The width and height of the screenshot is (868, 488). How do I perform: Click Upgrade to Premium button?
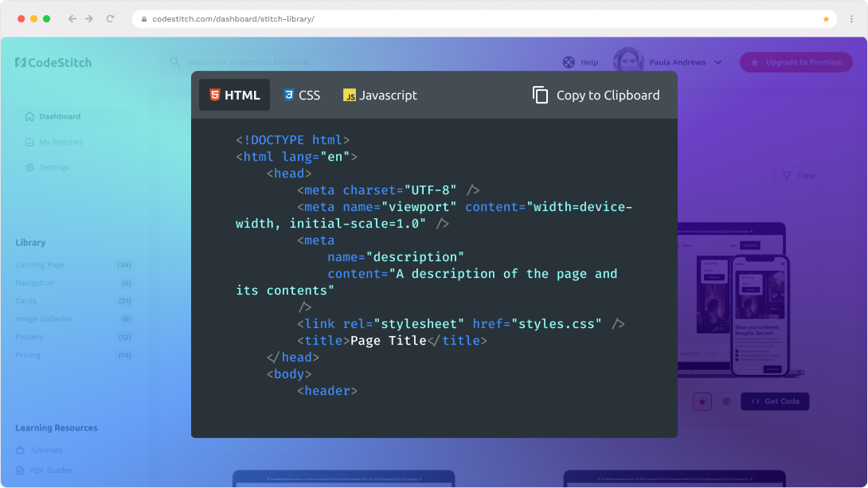point(796,62)
